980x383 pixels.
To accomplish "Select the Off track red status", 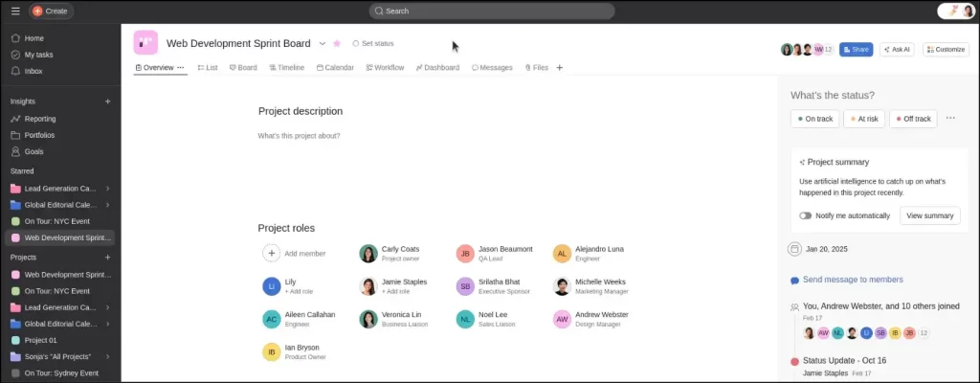I will (x=912, y=119).
